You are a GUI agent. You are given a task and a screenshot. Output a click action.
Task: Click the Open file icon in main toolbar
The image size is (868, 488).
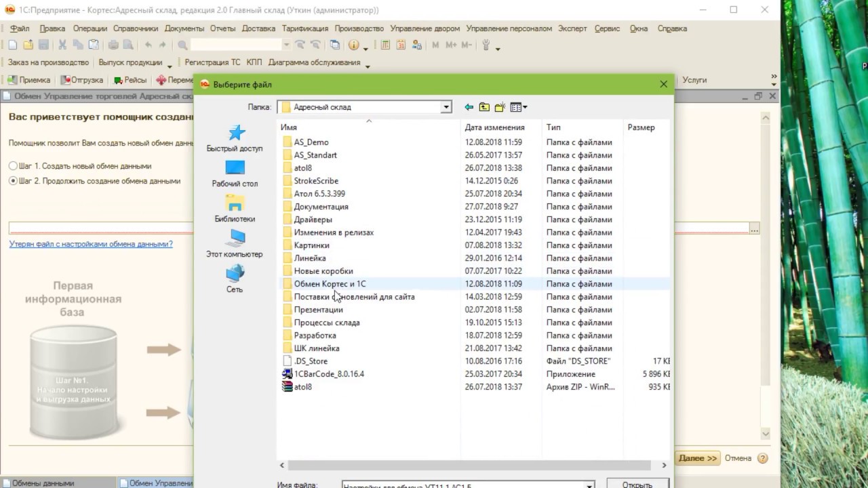[x=28, y=45]
